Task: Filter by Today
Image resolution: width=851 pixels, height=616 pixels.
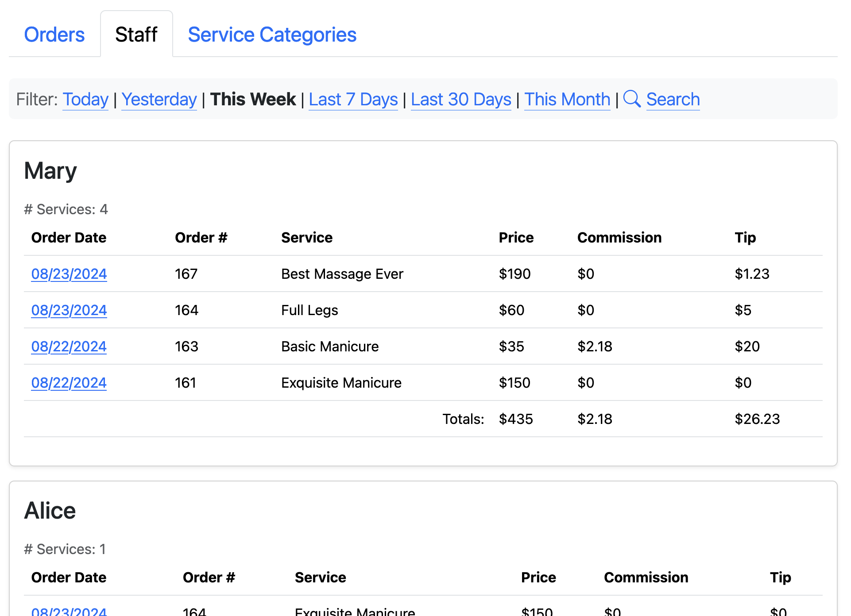Action: (x=85, y=99)
